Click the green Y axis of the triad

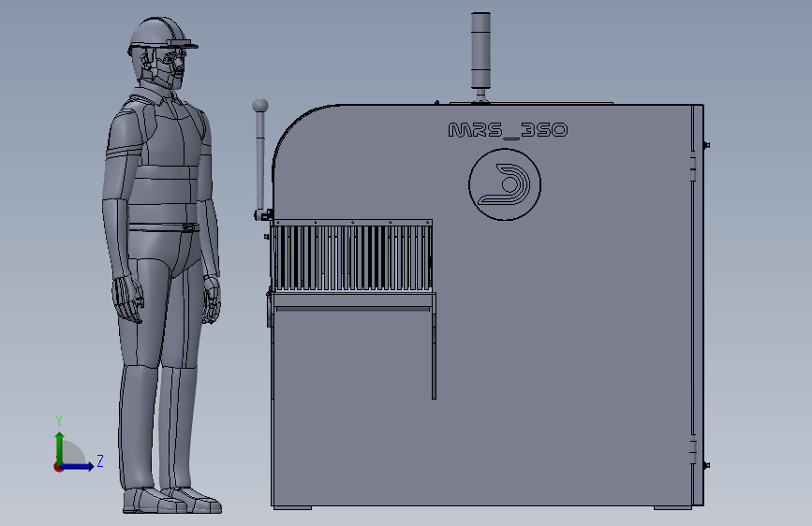60,448
